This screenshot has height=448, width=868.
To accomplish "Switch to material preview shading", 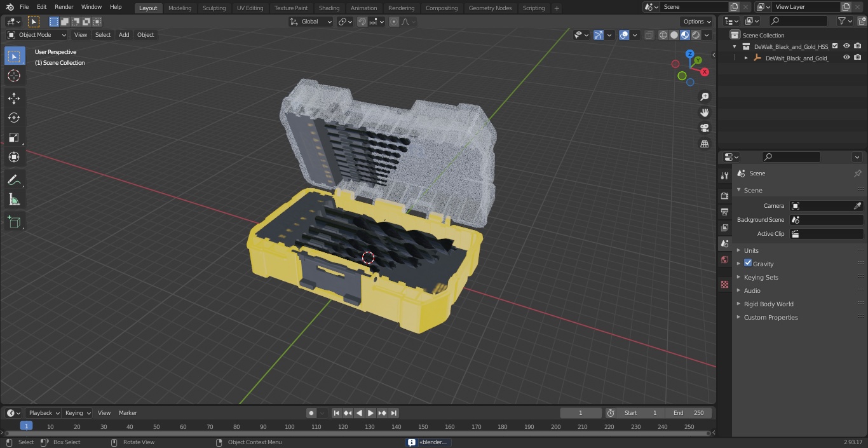I will [x=685, y=35].
